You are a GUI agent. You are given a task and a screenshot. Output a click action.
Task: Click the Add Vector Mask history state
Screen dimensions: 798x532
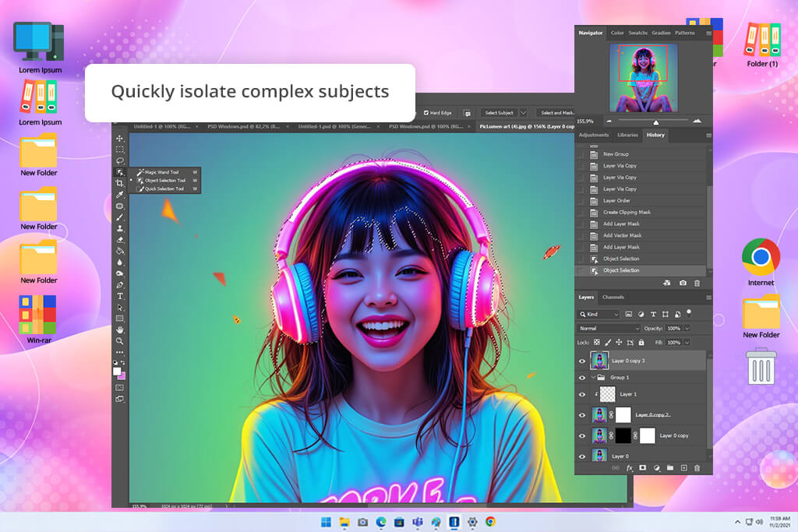622,235
